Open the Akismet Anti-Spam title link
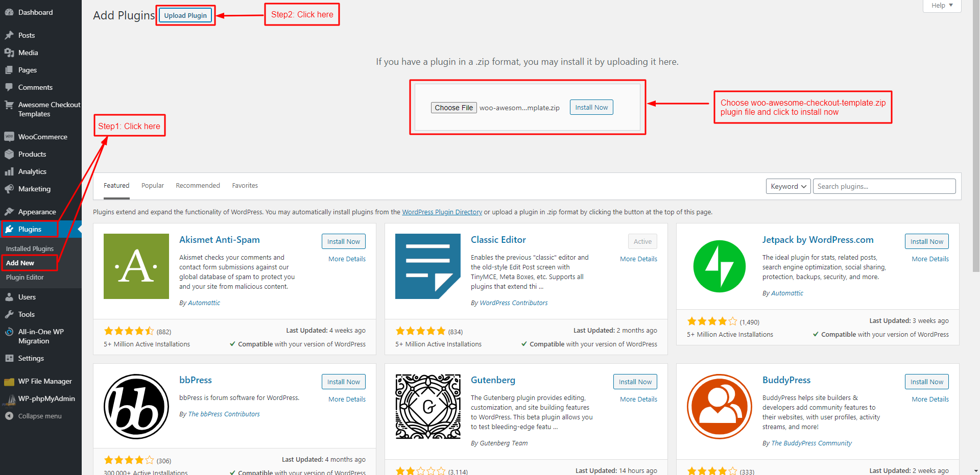Screen dimensions: 980x475 219,240
